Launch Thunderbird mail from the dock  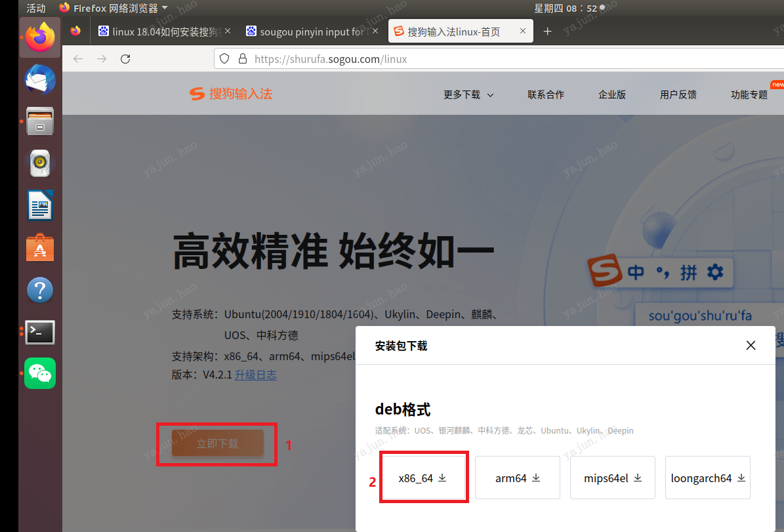click(x=40, y=79)
